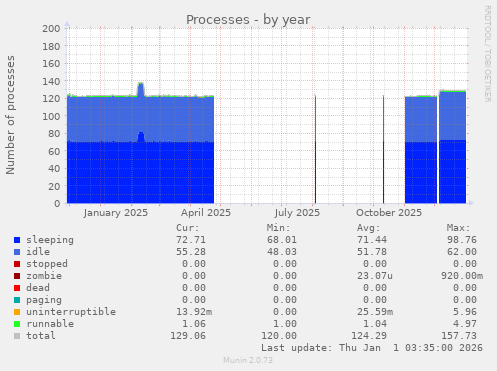
Task: Click the 'total' legend label
Action: pos(41,336)
